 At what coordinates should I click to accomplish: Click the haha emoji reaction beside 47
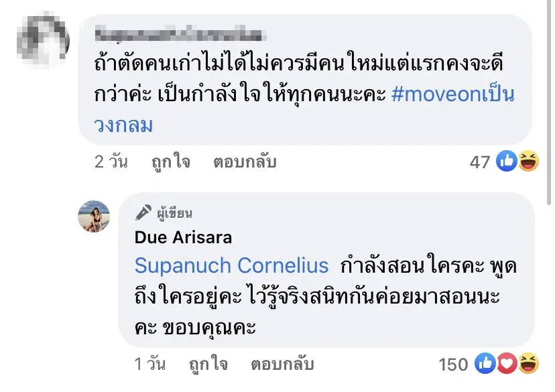pyautogui.click(x=528, y=161)
